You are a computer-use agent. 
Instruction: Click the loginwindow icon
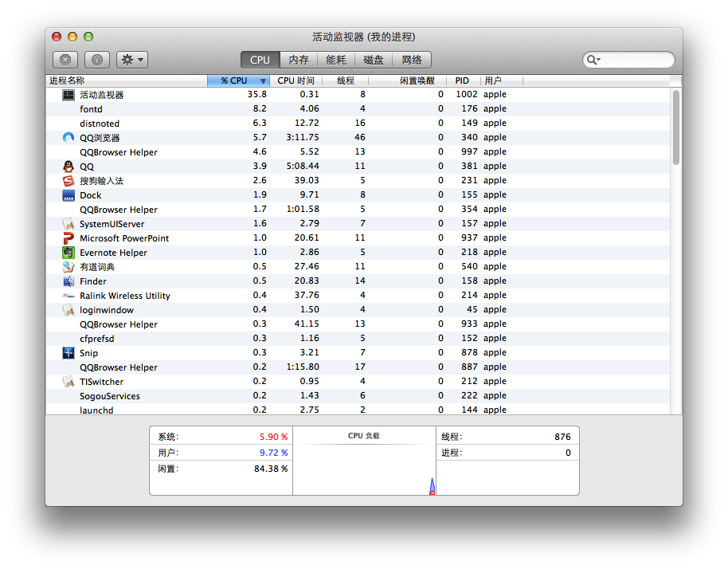coord(68,310)
